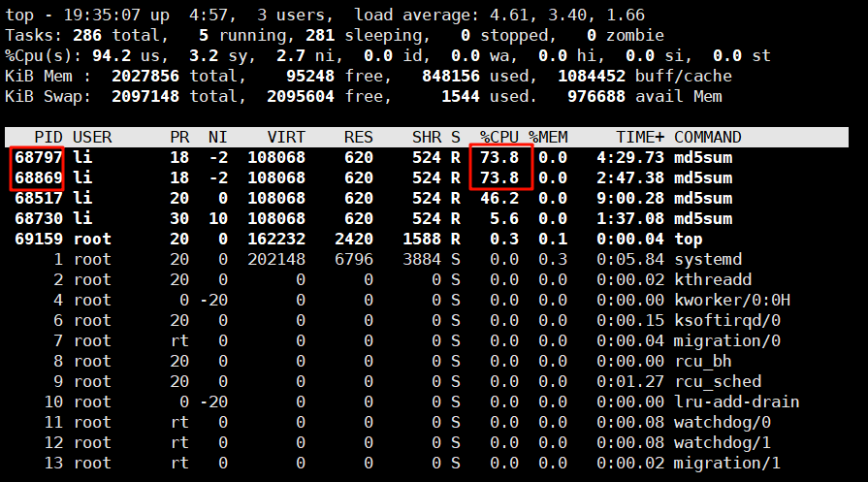This screenshot has width=868, height=482.
Task: Click the 3 users entry
Action: click(291, 15)
